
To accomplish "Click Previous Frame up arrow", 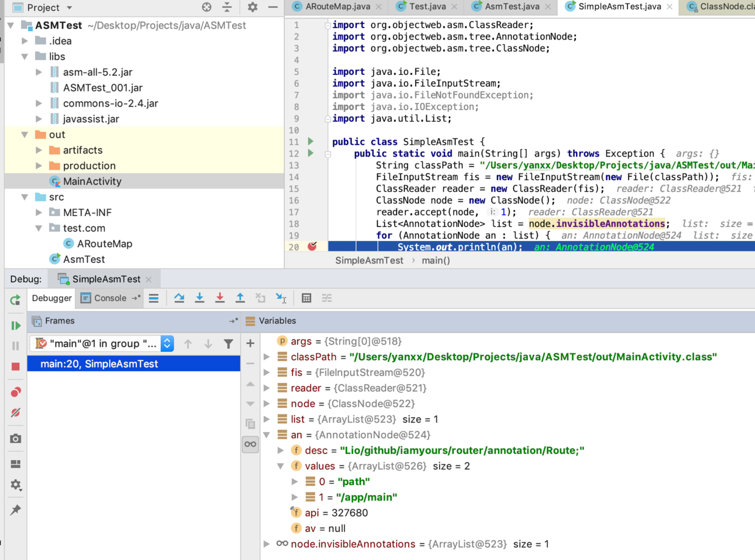I will click(188, 344).
